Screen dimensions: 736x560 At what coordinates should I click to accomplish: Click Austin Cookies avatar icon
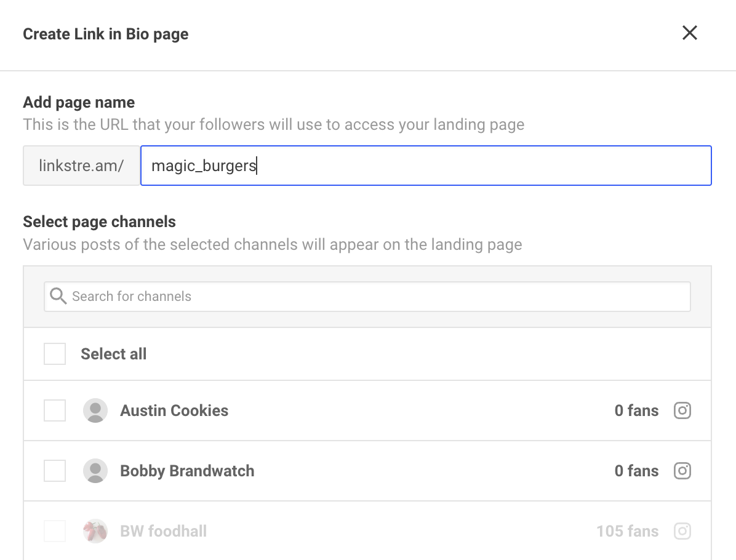pos(95,410)
